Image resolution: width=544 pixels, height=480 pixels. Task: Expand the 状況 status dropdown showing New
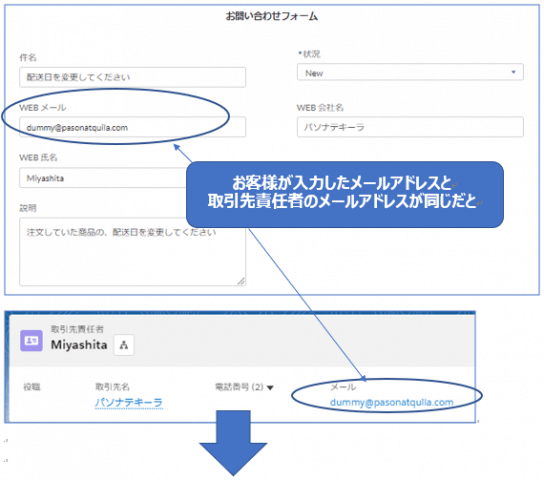[410, 72]
